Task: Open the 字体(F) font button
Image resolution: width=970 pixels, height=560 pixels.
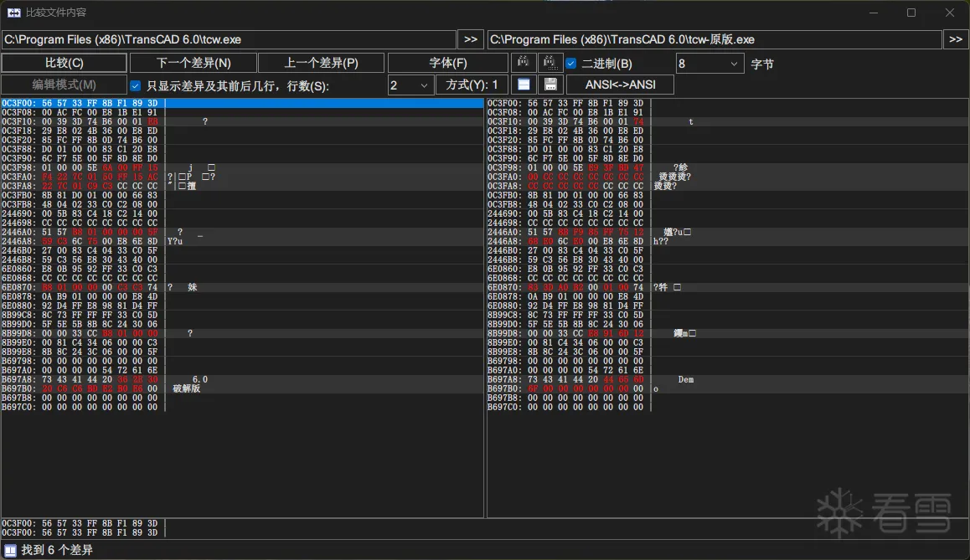Action: tap(448, 63)
